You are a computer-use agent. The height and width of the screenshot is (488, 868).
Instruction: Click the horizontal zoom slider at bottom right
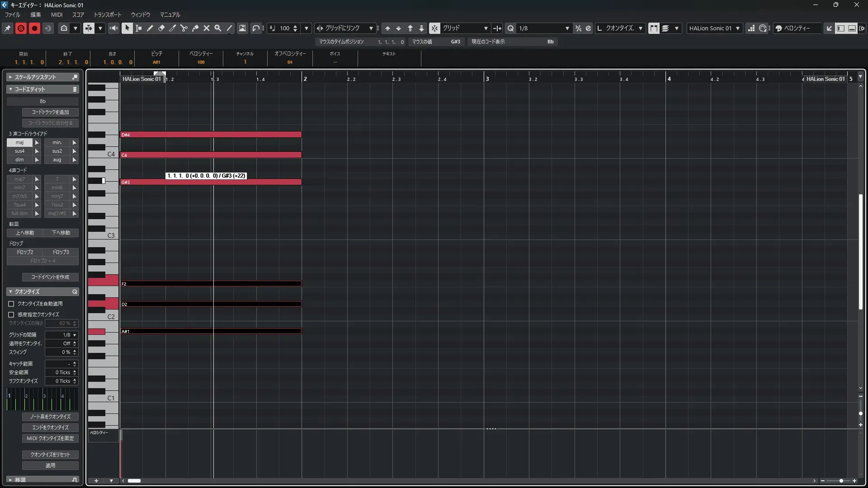[840, 481]
